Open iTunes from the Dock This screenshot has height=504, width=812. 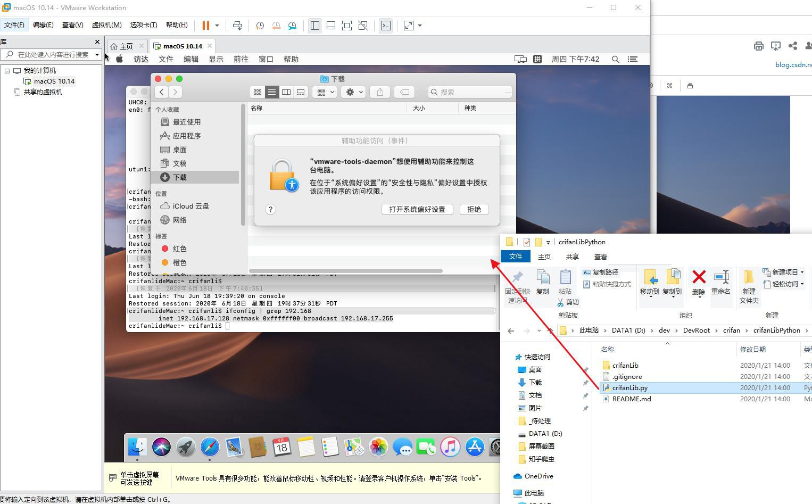(450, 447)
